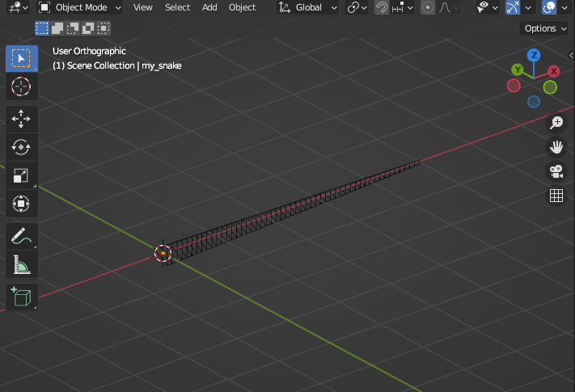Toggle show gizmo button
The image size is (575, 392).
pos(513,7)
